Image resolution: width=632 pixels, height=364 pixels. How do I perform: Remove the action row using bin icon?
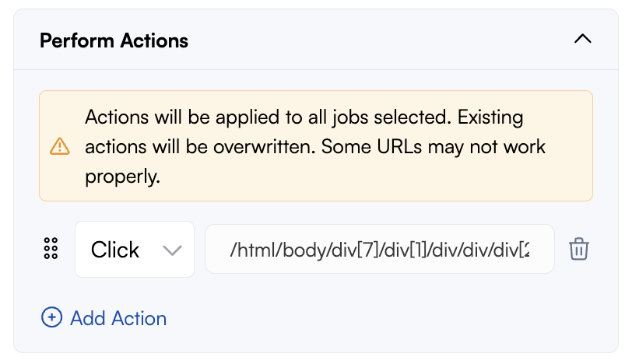(x=579, y=249)
